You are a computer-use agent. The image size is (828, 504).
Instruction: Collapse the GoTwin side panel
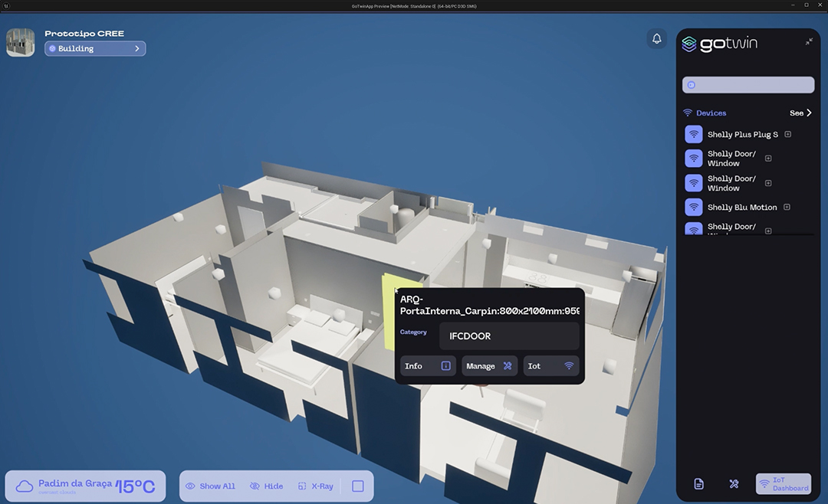click(x=809, y=41)
